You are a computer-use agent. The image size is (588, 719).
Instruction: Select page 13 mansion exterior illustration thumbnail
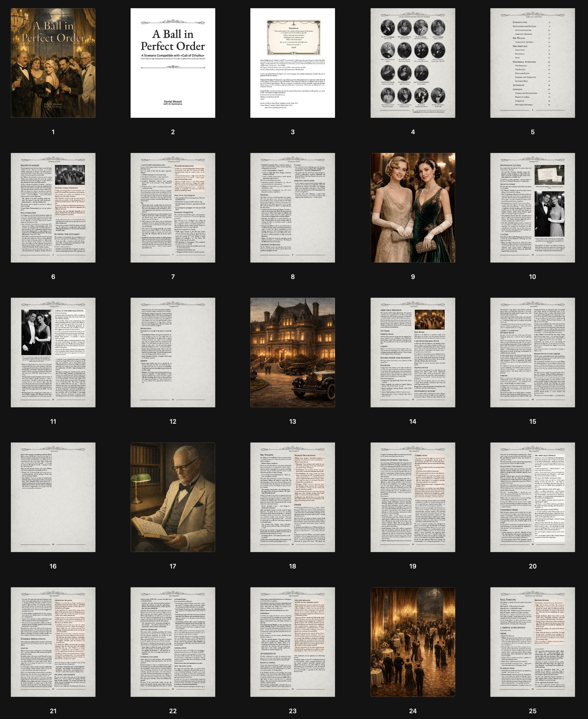(x=293, y=352)
